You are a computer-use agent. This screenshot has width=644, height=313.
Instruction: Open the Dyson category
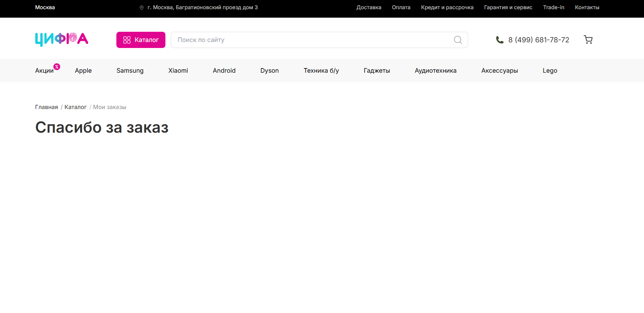[269, 71]
